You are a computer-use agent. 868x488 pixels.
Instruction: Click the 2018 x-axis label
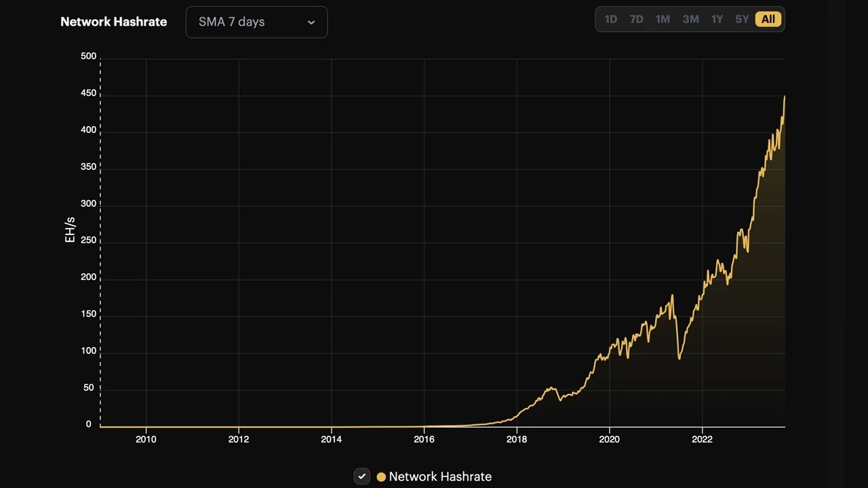click(x=517, y=439)
